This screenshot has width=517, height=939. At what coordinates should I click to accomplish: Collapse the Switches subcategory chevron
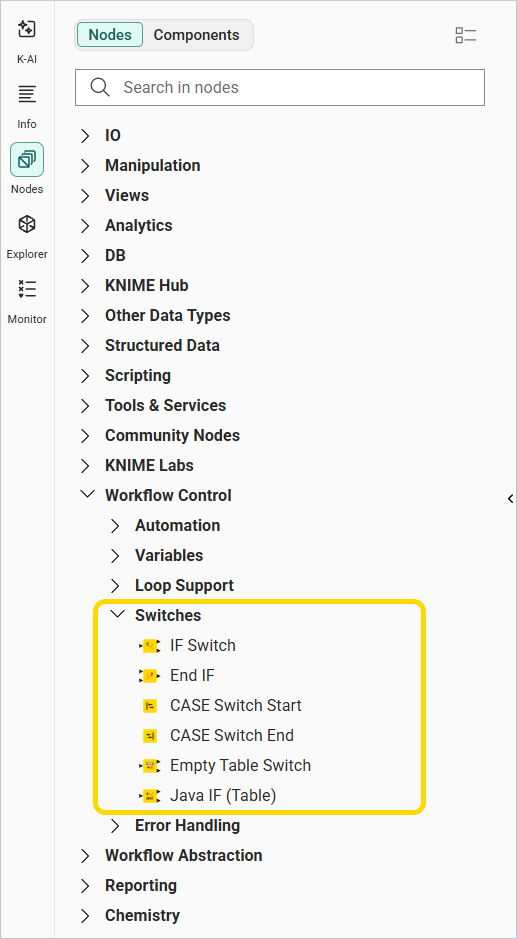(117, 614)
